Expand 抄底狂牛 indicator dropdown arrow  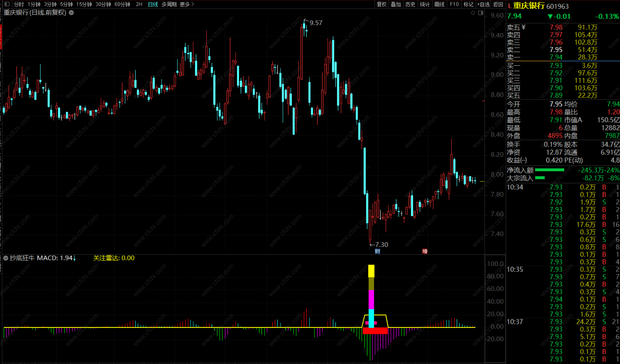click(x=6, y=258)
